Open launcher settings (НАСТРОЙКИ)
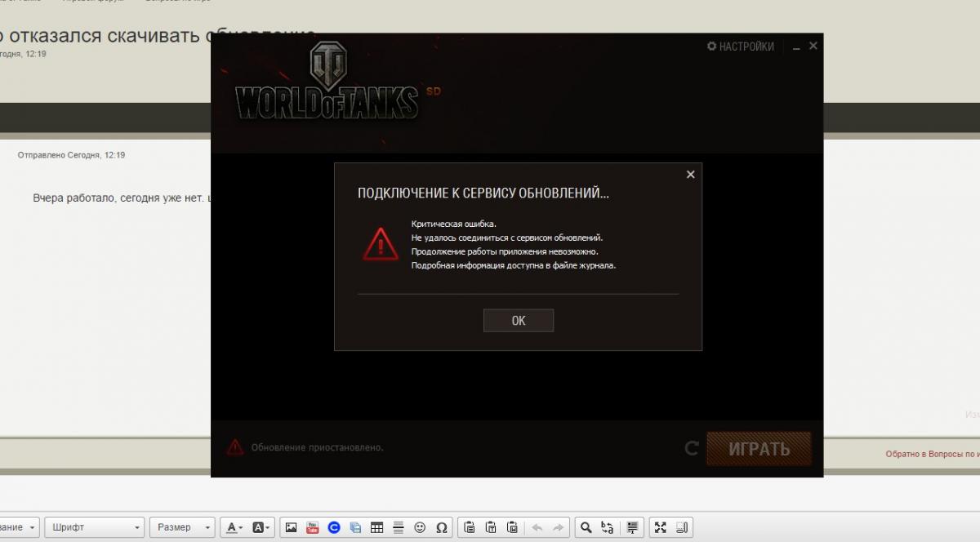 pos(741,47)
